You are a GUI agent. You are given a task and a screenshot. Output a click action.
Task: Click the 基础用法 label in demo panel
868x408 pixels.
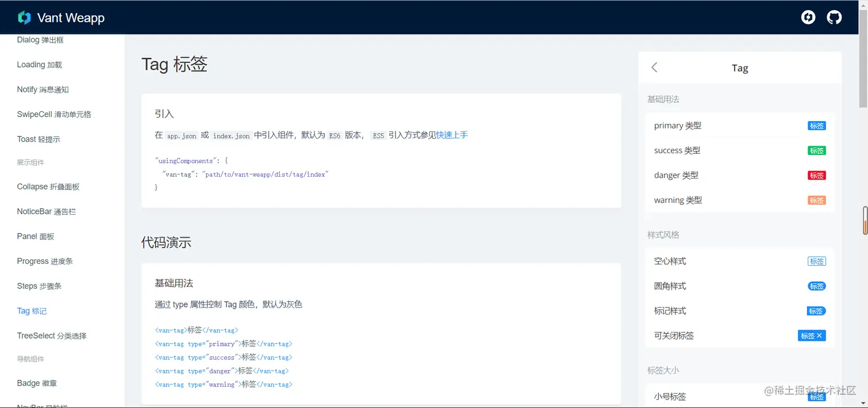(x=663, y=99)
